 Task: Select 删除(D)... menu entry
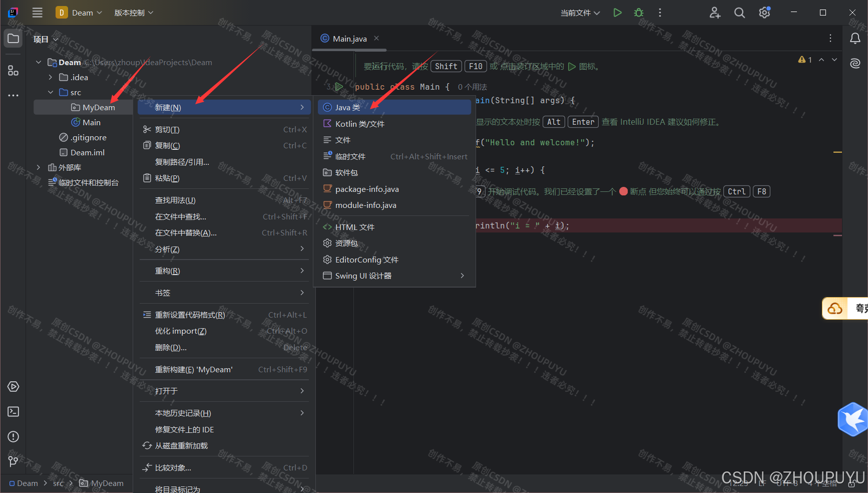pyautogui.click(x=224, y=347)
